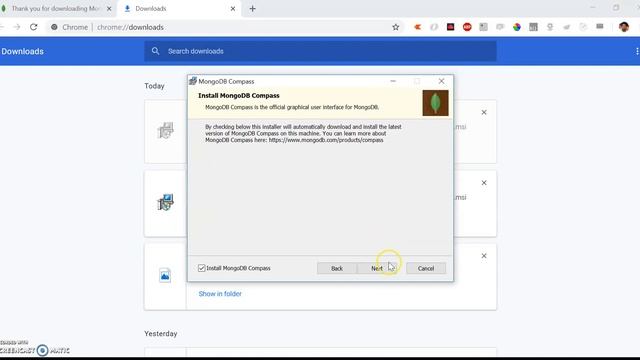
Task: Go forward in browser history
Action: [x=17, y=27]
